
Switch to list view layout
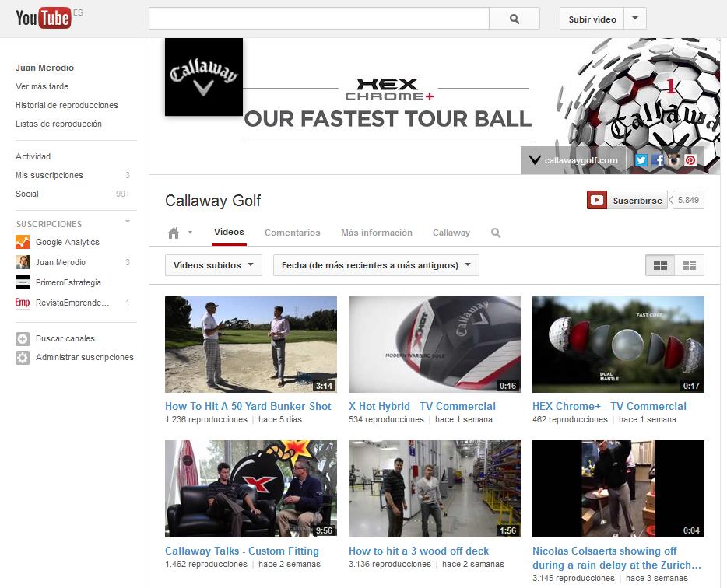coord(690,265)
